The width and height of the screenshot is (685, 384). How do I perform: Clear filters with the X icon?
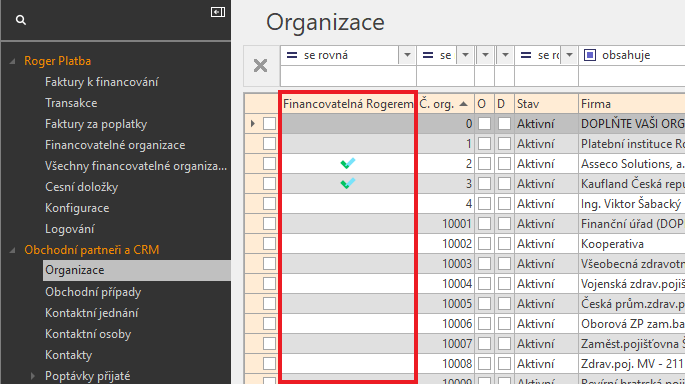260,66
